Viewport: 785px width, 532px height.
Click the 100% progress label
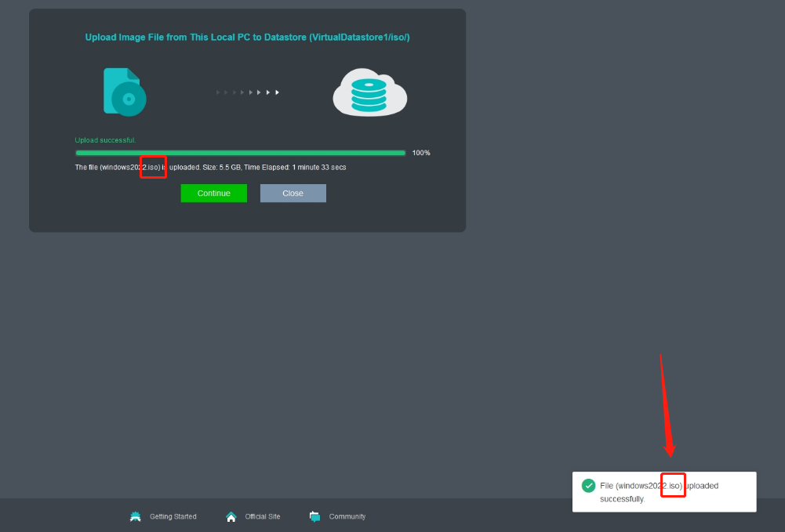coord(420,153)
